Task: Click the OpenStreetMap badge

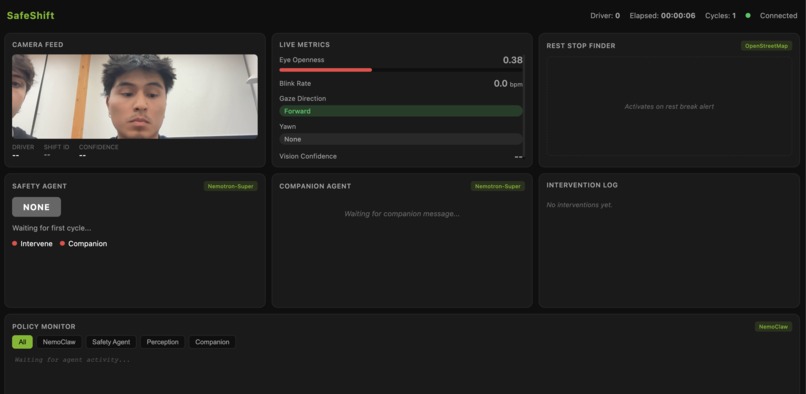Action: pyautogui.click(x=766, y=46)
